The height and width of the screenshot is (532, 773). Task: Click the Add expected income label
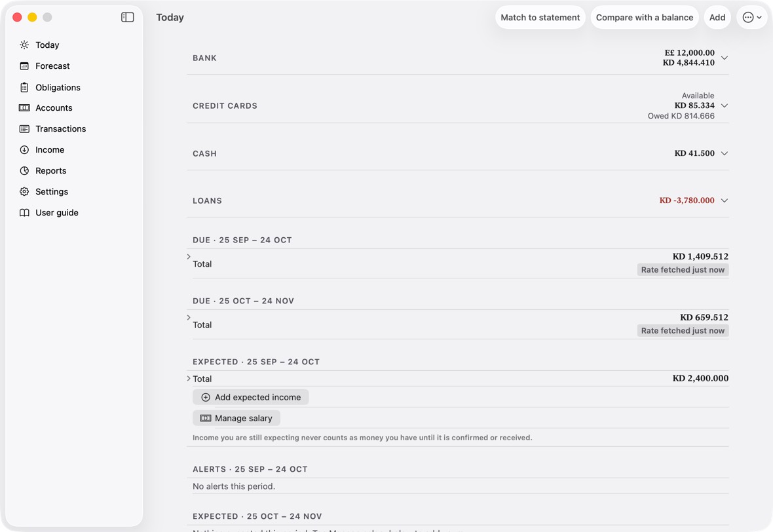[258, 398]
